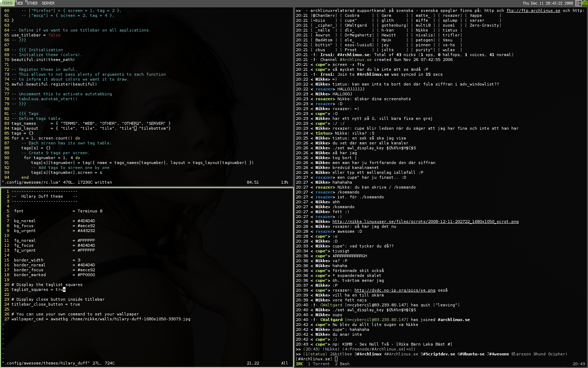
Task: Click the hilary_duff theme file status line
Action: coord(58,363)
